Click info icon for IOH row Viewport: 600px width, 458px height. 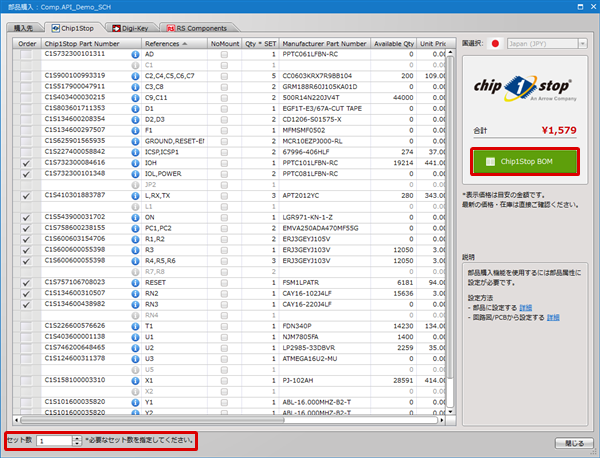point(135,163)
